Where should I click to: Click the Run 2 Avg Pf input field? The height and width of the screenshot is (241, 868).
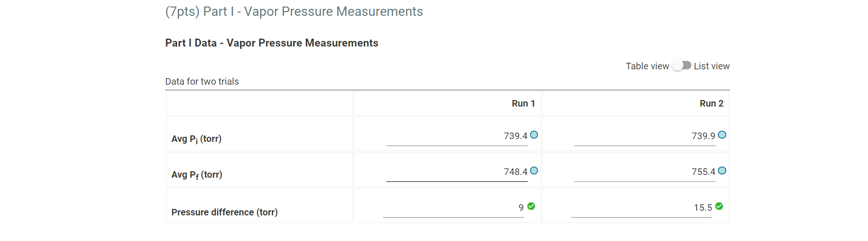pos(645,172)
